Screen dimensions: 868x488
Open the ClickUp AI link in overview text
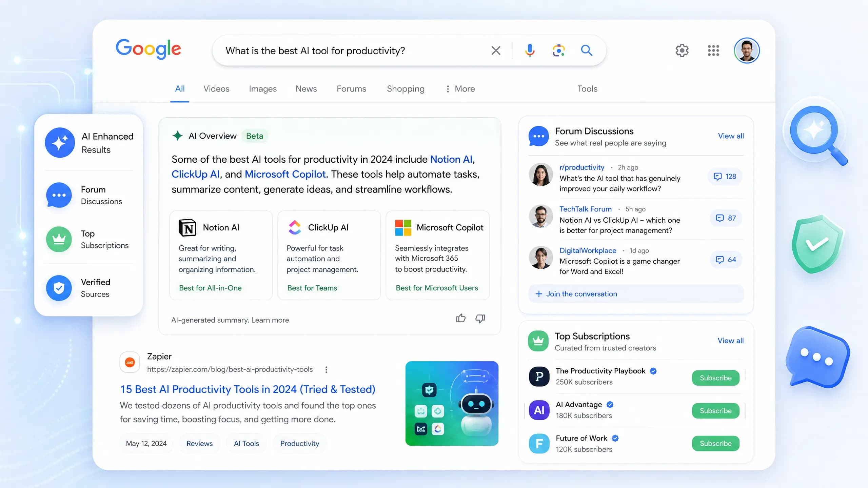(195, 174)
